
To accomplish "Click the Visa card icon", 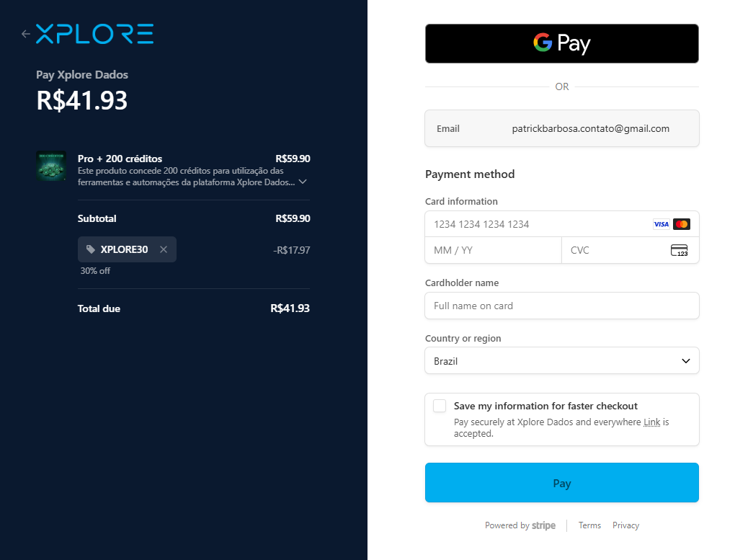I will point(661,224).
